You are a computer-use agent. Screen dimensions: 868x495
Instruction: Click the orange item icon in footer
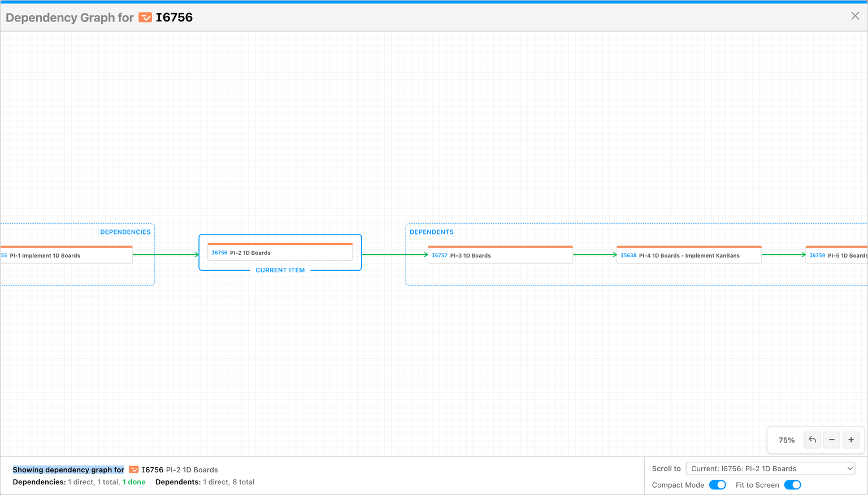[134, 470]
